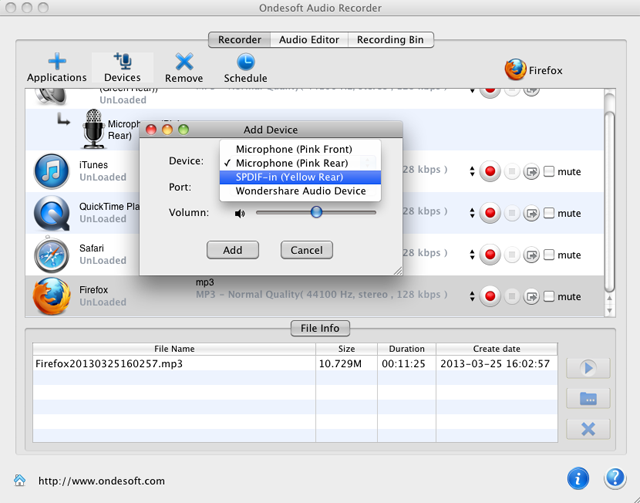Open the Devices toolbar button
The width and height of the screenshot is (640, 503).
[x=122, y=62]
